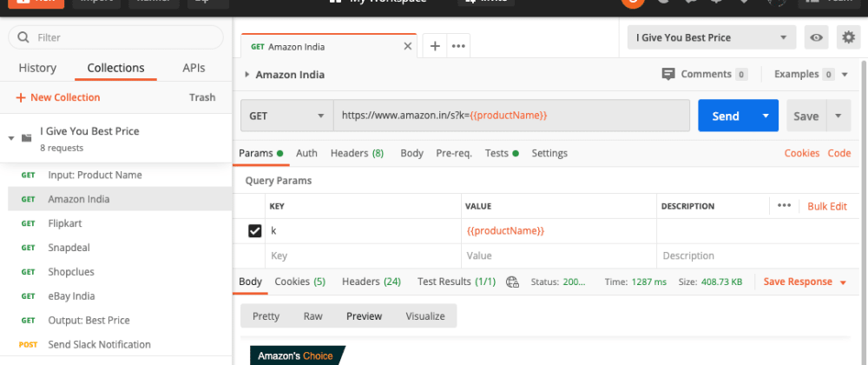Open the environment selector dropdown
The height and width of the screenshot is (365, 868).
[712, 37]
